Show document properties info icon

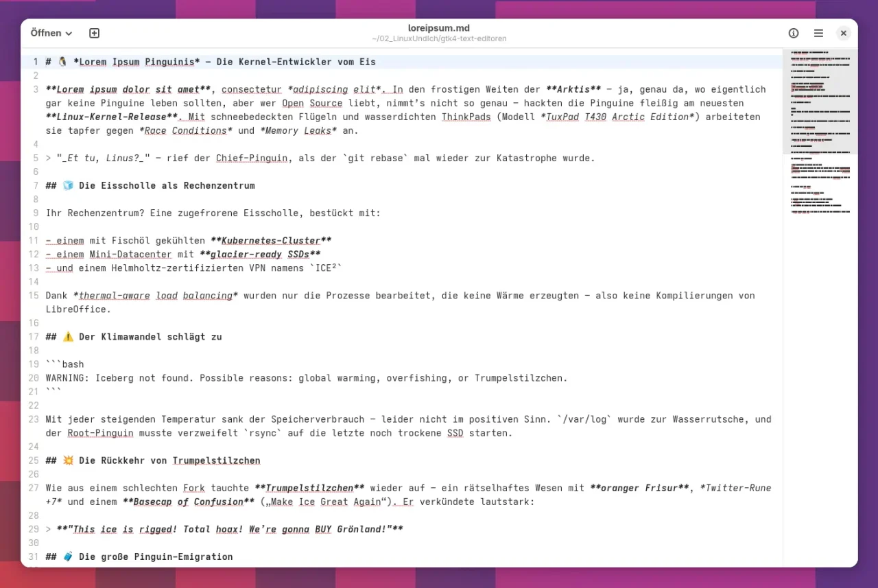tap(794, 33)
